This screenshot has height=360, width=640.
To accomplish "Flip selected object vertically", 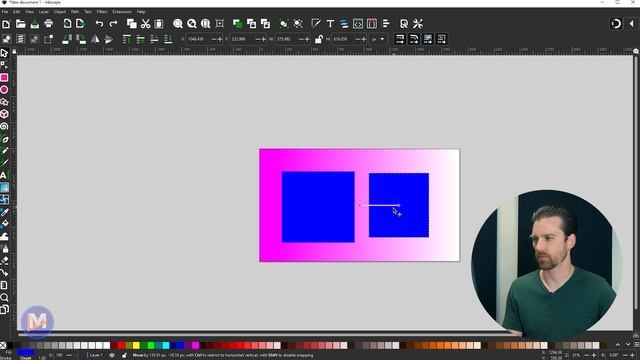I will (109, 39).
